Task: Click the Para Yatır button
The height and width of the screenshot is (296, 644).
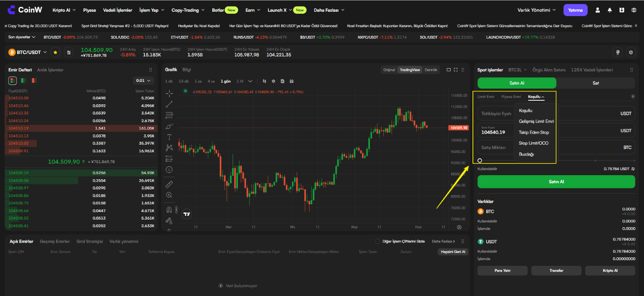Action: [x=502, y=271]
